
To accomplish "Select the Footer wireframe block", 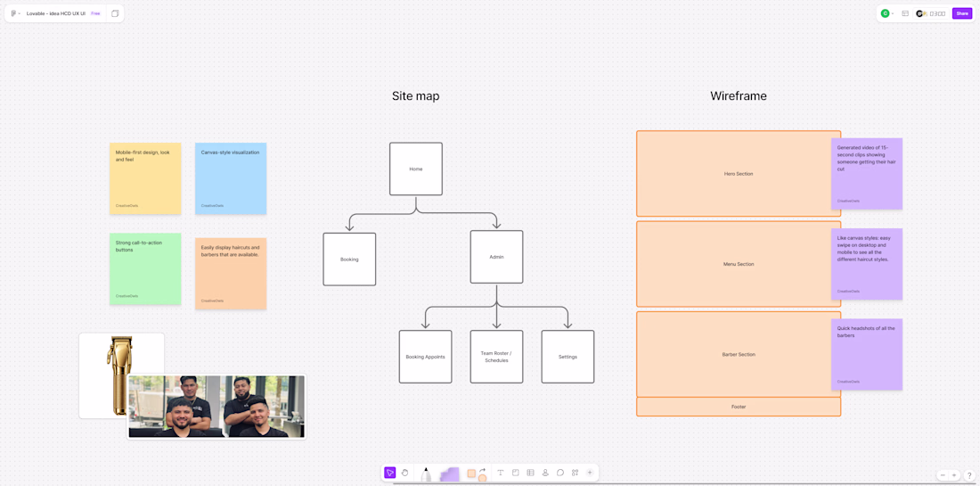I will point(739,407).
